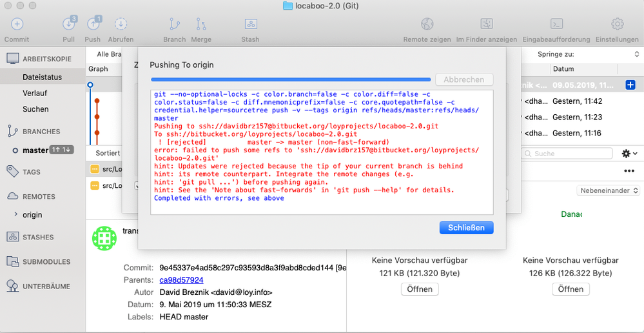Open parent commit link ca98d57924

point(182,280)
